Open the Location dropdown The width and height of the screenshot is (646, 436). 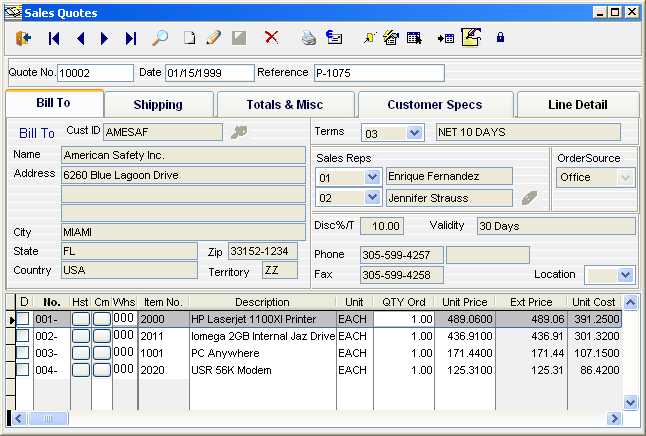click(625, 274)
